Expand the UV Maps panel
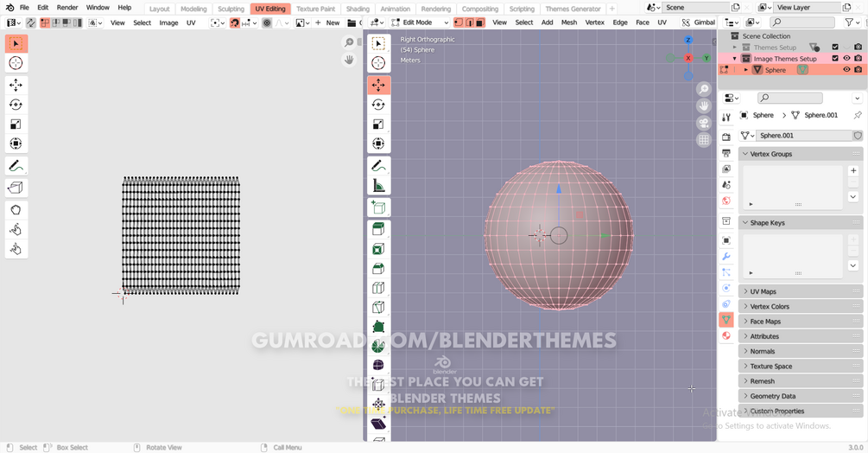The width and height of the screenshot is (868, 453). pyautogui.click(x=801, y=291)
